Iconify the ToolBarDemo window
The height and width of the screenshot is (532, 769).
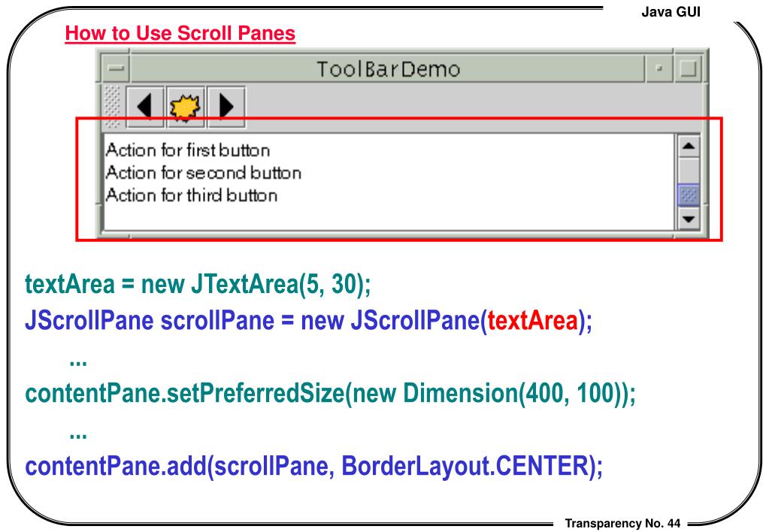pyautogui.click(x=660, y=68)
